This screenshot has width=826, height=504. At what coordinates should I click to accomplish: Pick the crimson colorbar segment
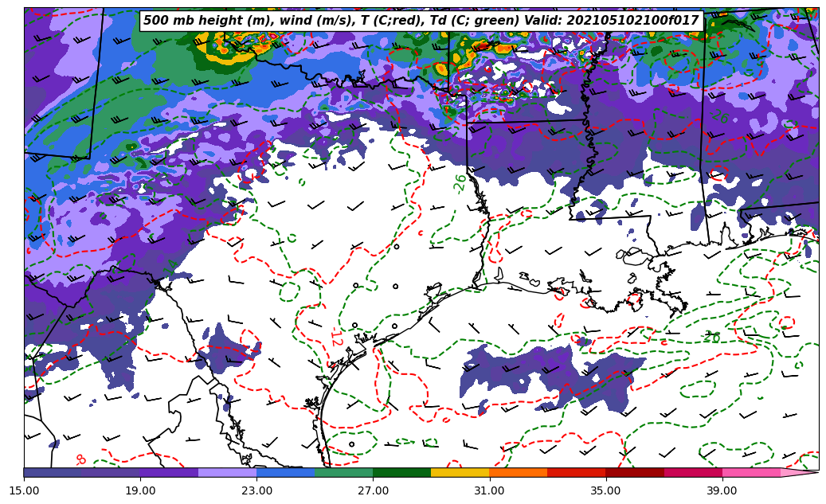coord(693,472)
